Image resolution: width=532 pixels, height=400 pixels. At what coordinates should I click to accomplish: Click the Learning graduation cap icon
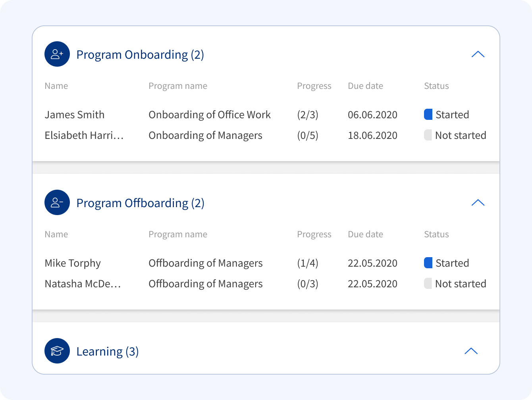[57, 351]
